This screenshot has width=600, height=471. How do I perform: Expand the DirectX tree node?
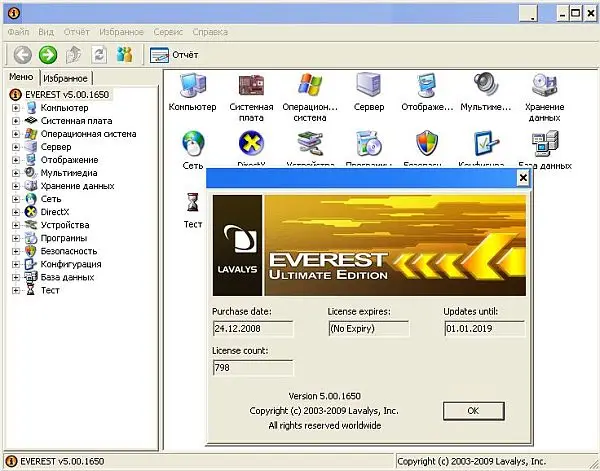click(x=16, y=212)
